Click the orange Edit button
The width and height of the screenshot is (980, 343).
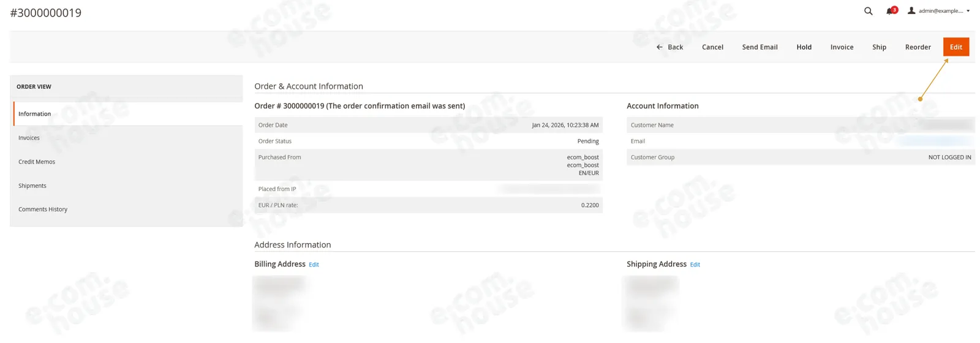pyautogui.click(x=956, y=47)
